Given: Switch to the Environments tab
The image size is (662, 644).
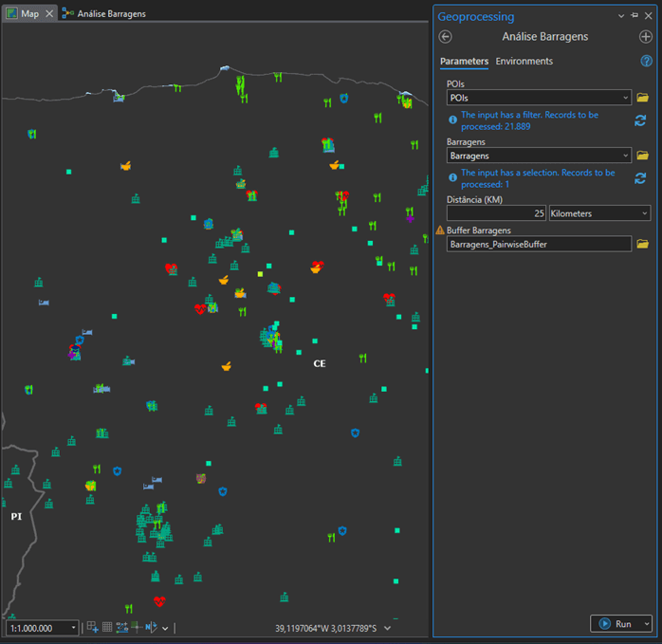Looking at the screenshot, I should click(524, 62).
